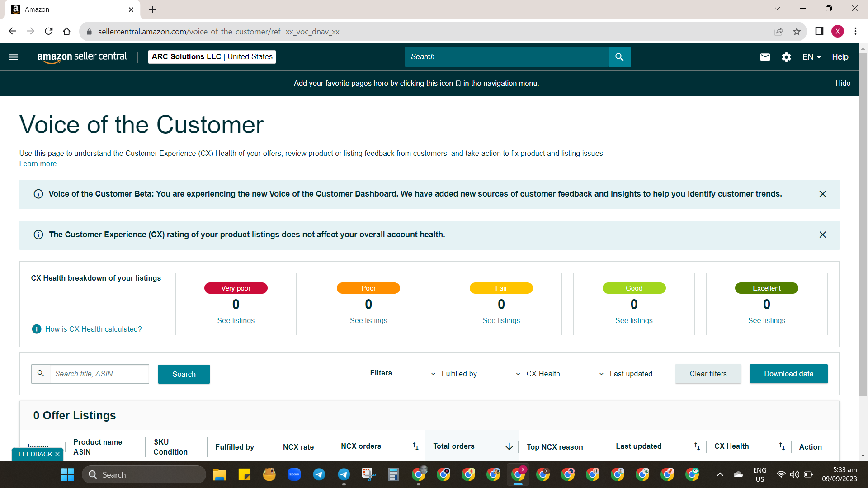Bookmark this page with the star icon
Viewport: 868px width, 488px height.
click(797, 32)
